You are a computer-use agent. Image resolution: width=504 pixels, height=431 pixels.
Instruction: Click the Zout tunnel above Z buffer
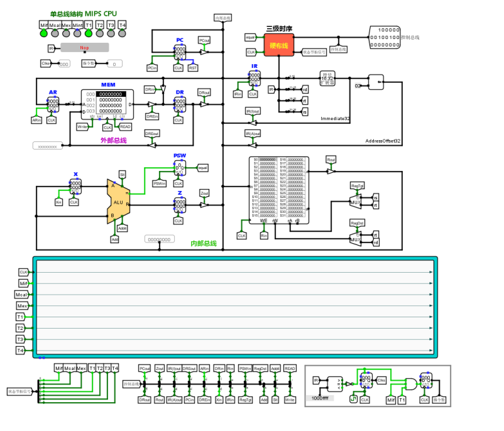point(204,193)
